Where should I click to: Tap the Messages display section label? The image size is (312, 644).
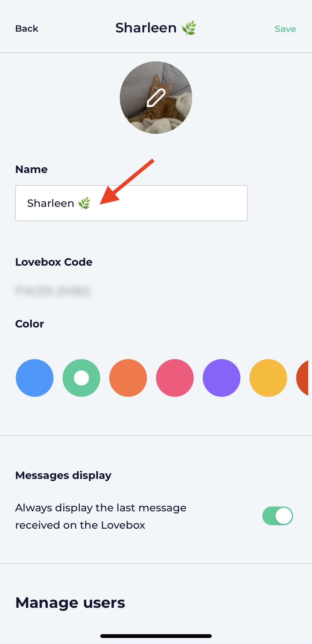click(x=63, y=476)
